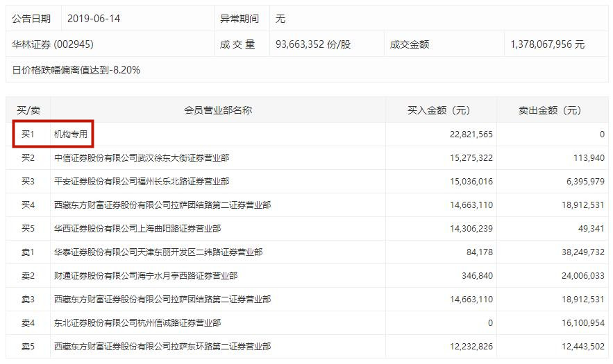Click 14,663,110 in the 卖3 row

(x=471, y=299)
